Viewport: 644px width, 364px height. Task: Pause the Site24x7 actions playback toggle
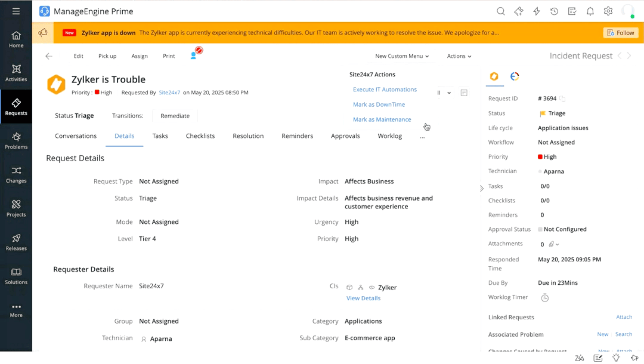(439, 93)
